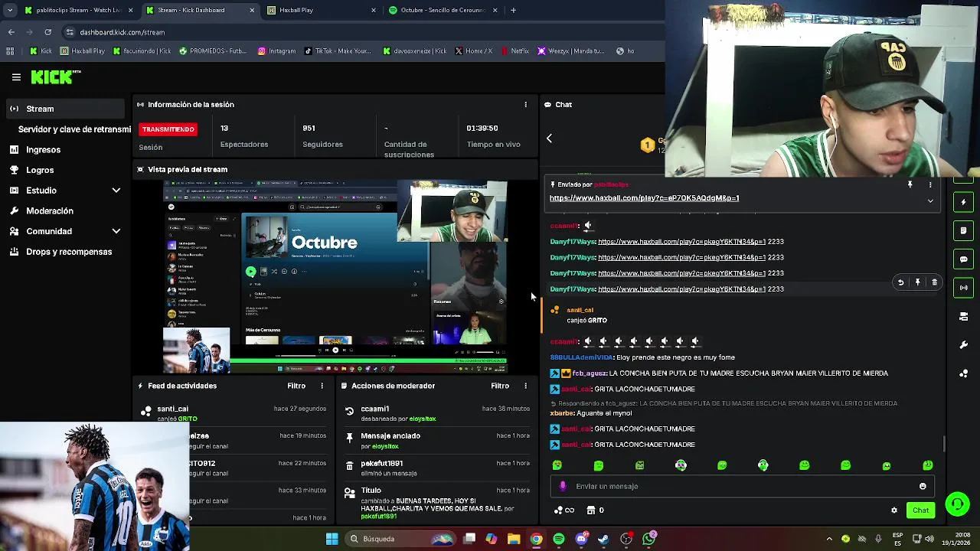
Task: Go back in browser history
Action: pos(11,32)
